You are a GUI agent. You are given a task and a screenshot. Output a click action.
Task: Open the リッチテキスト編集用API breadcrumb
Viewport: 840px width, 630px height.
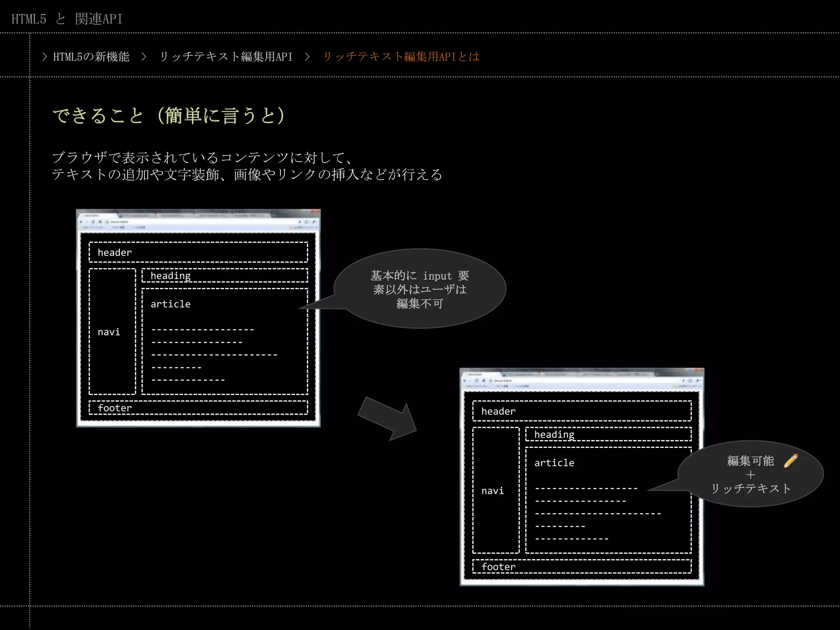pos(226,57)
